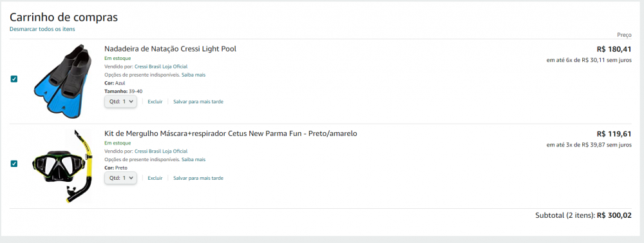Click Desmarcar todos os itens link

[43, 29]
